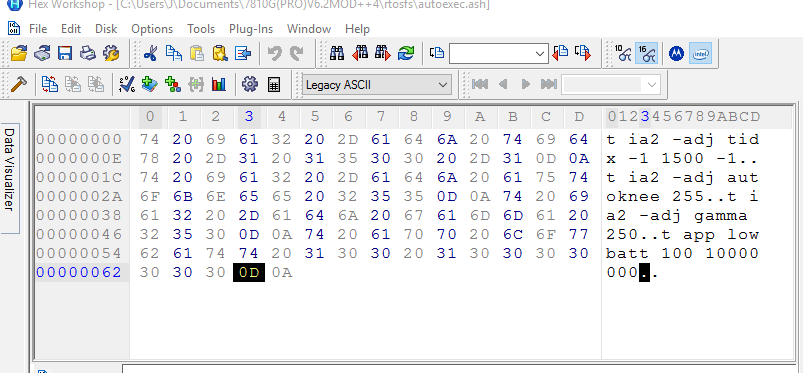Cut selection with the scissors icon

[151, 53]
